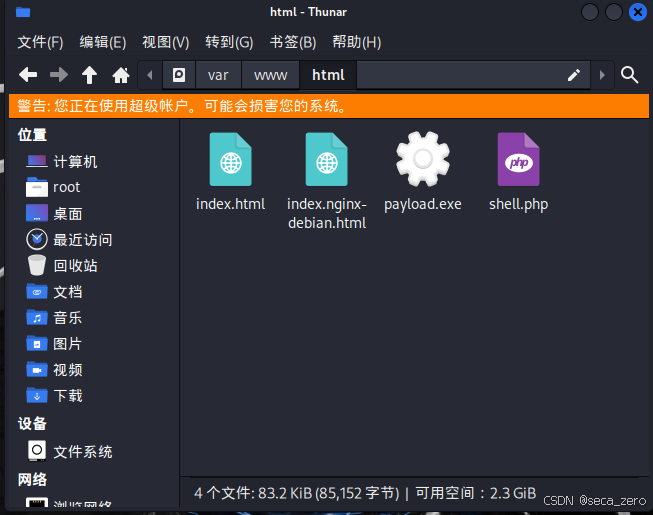This screenshot has width=653, height=515.
Task: Jump to filesystem root in path bar
Action: tap(179, 75)
